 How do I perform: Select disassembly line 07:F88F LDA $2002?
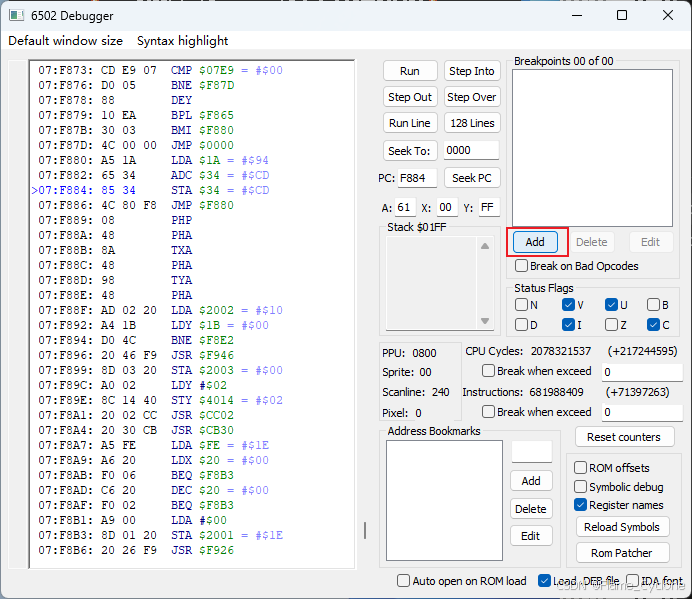click(x=160, y=310)
